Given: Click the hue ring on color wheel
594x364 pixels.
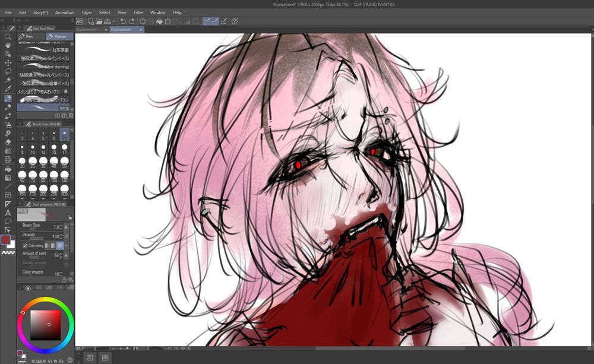Looking at the screenshot, I should 46,300.
